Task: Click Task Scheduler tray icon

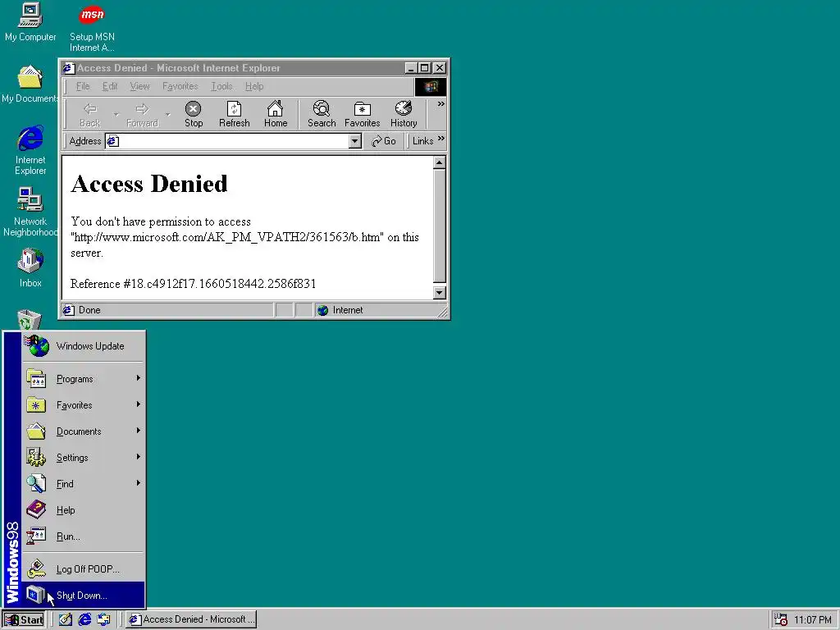Action: (x=781, y=620)
